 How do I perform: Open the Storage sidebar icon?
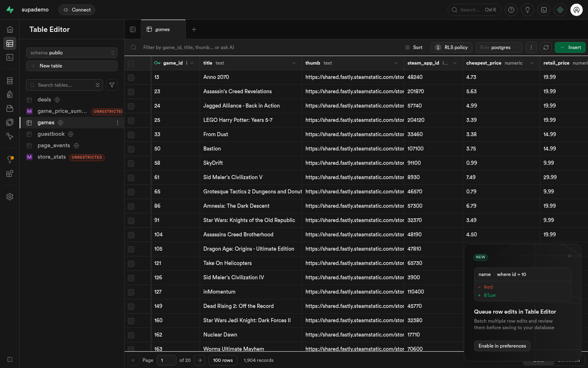[10, 108]
